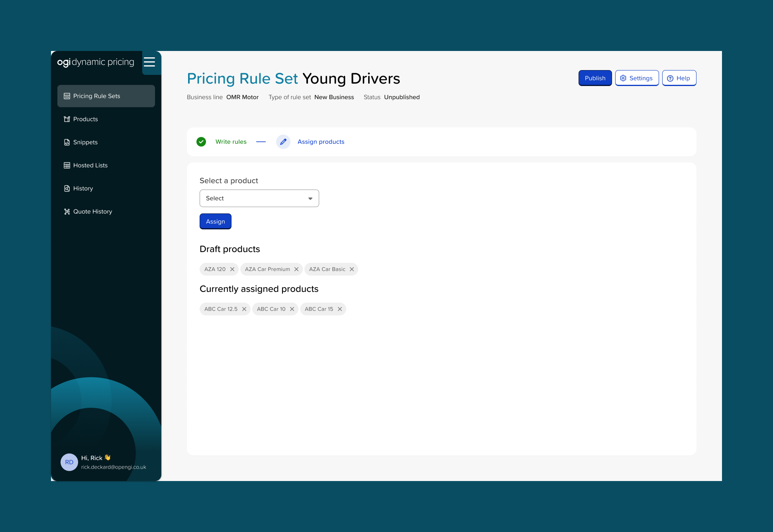Toggle the hamburger menu in sidebar
The image size is (773, 532).
149,62
